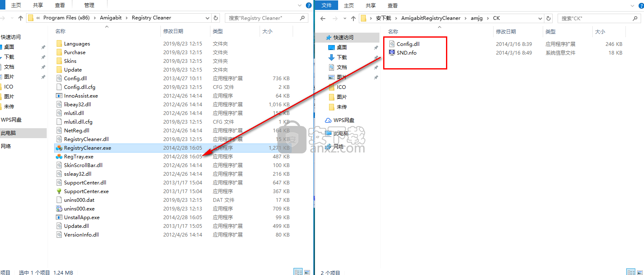Click WPS网盘 cloud icon in right sidebar
Screen dimensions: 644x275
[328, 120]
